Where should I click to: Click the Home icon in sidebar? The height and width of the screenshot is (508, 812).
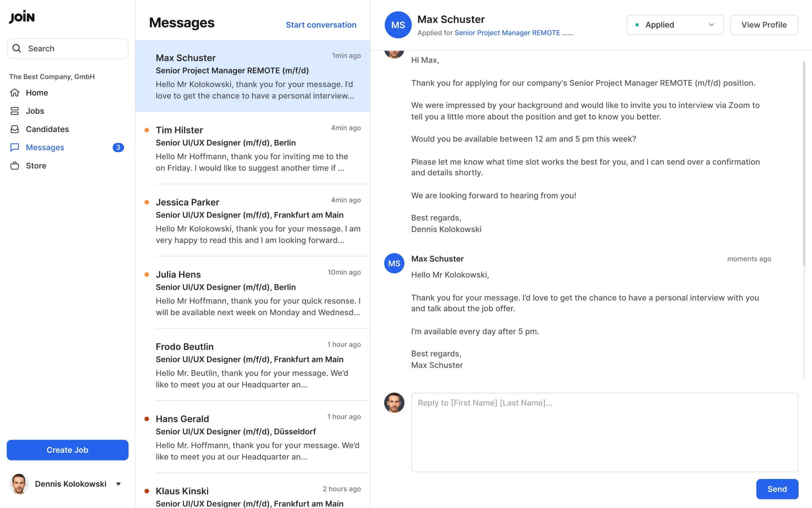tap(16, 92)
